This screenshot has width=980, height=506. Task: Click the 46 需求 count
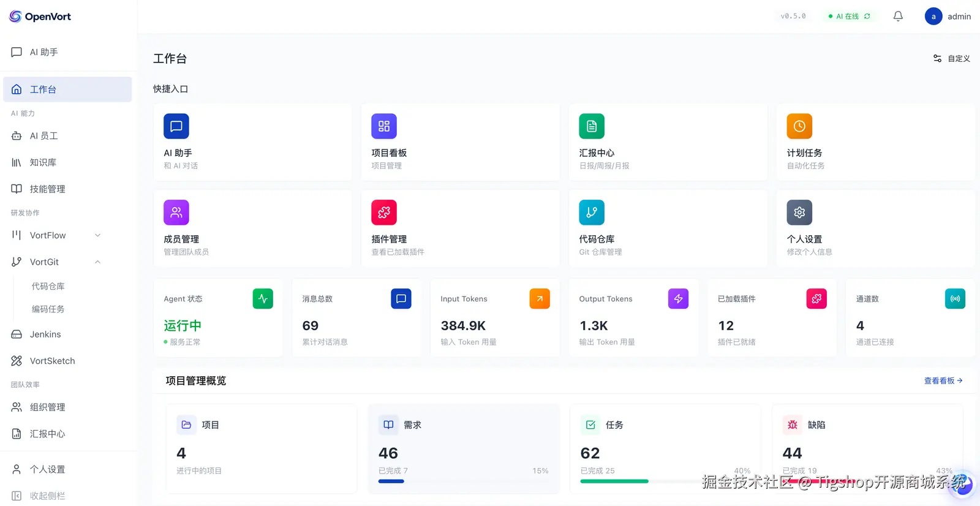tap(388, 453)
